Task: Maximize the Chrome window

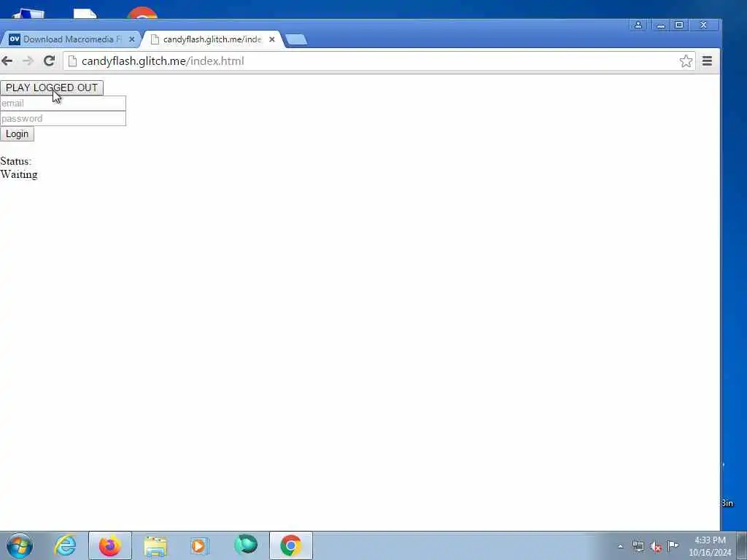Action: pyautogui.click(x=679, y=25)
